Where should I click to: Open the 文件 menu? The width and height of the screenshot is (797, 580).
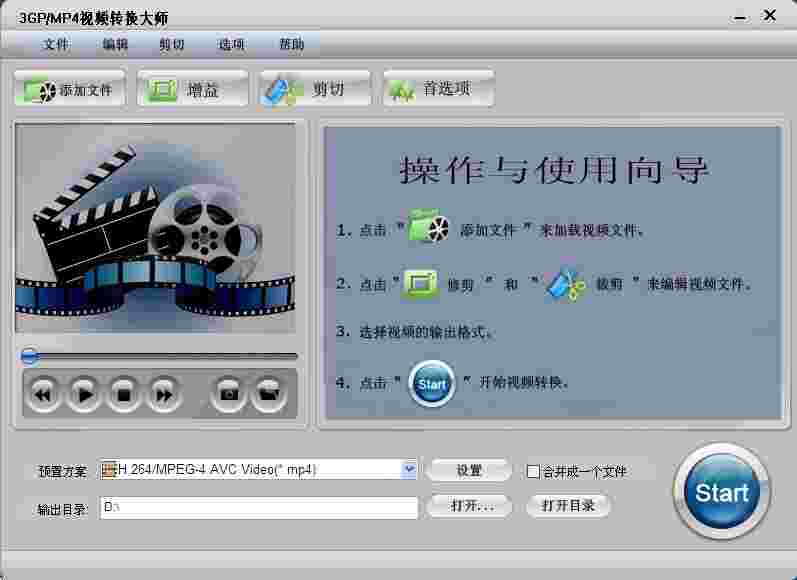click(x=55, y=44)
